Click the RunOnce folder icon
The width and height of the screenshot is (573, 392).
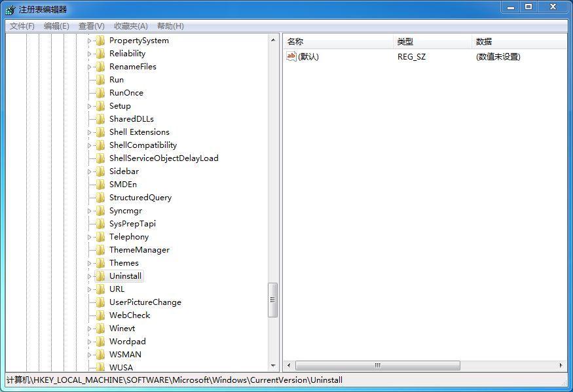(x=100, y=93)
